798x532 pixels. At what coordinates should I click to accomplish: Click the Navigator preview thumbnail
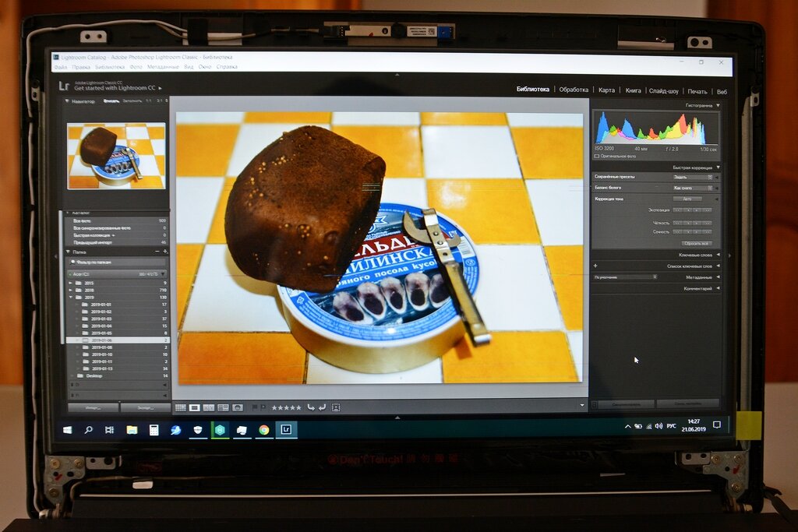[117, 156]
